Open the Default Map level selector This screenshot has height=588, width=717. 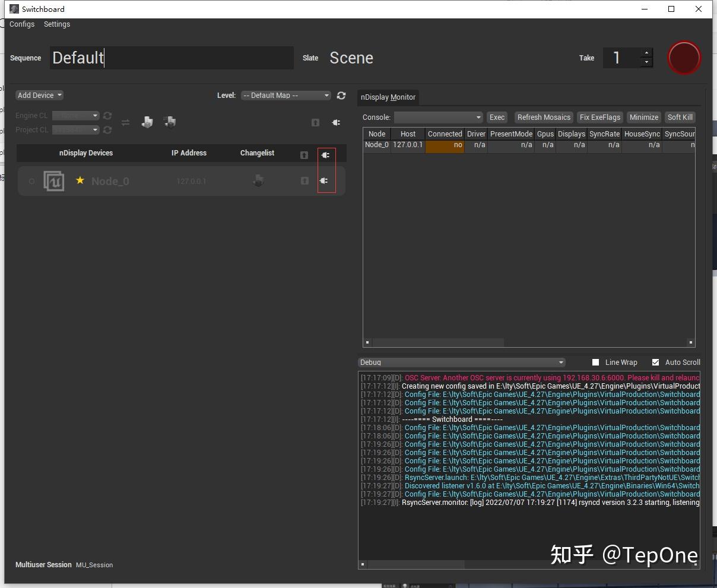pos(285,95)
